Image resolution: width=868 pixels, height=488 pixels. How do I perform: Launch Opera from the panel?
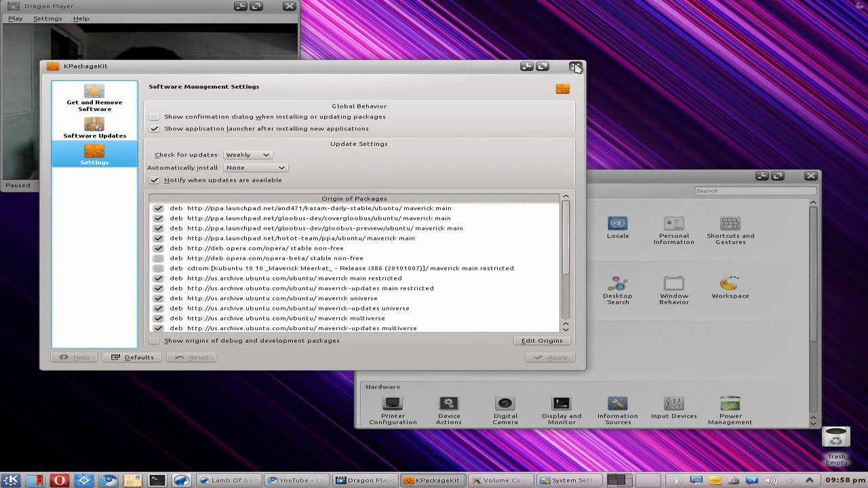pos(60,480)
